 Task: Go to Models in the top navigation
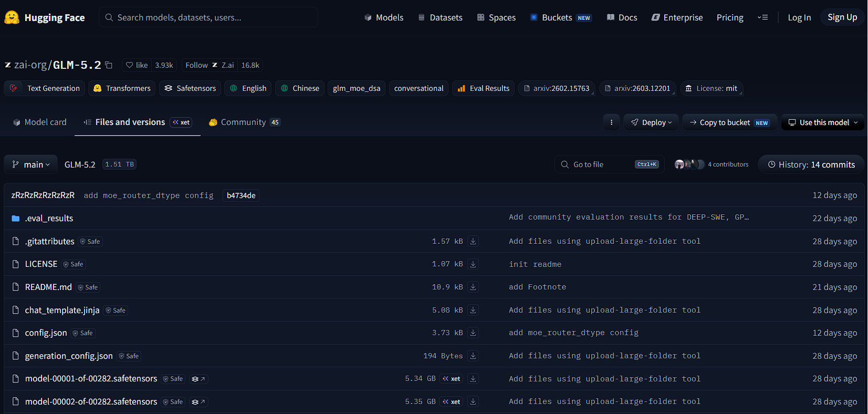[384, 17]
